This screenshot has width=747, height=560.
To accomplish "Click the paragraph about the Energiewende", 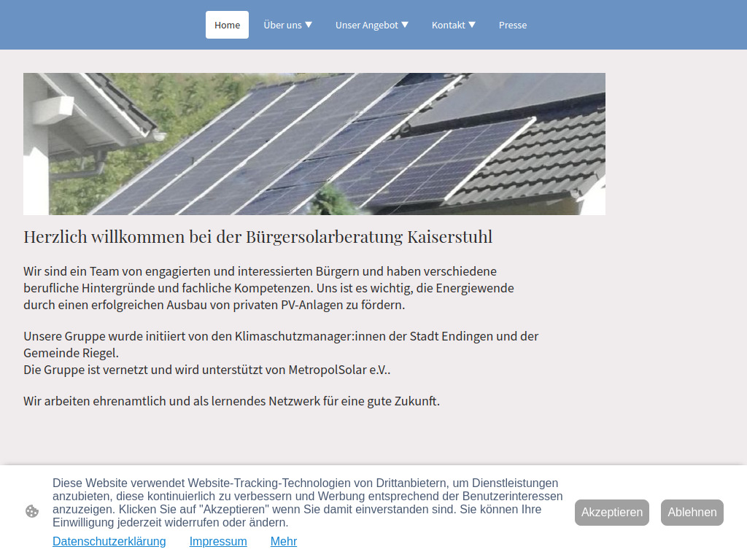I will point(268,287).
